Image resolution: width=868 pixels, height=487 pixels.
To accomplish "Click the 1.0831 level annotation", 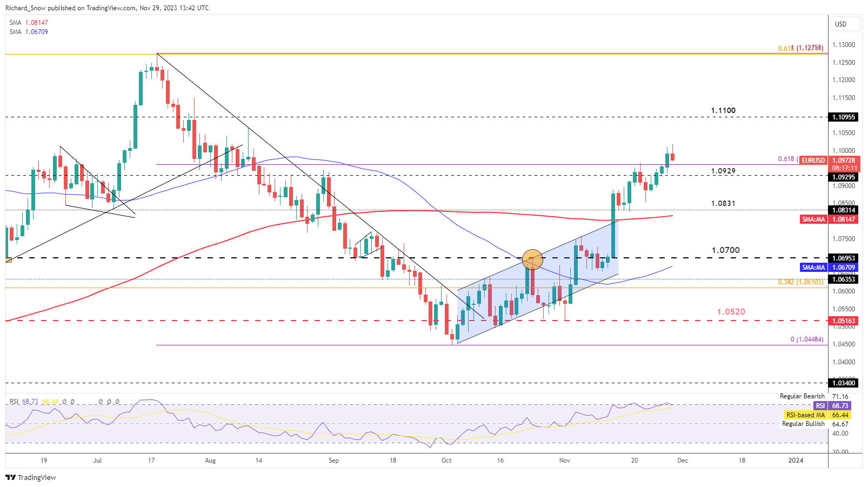I will tap(723, 203).
